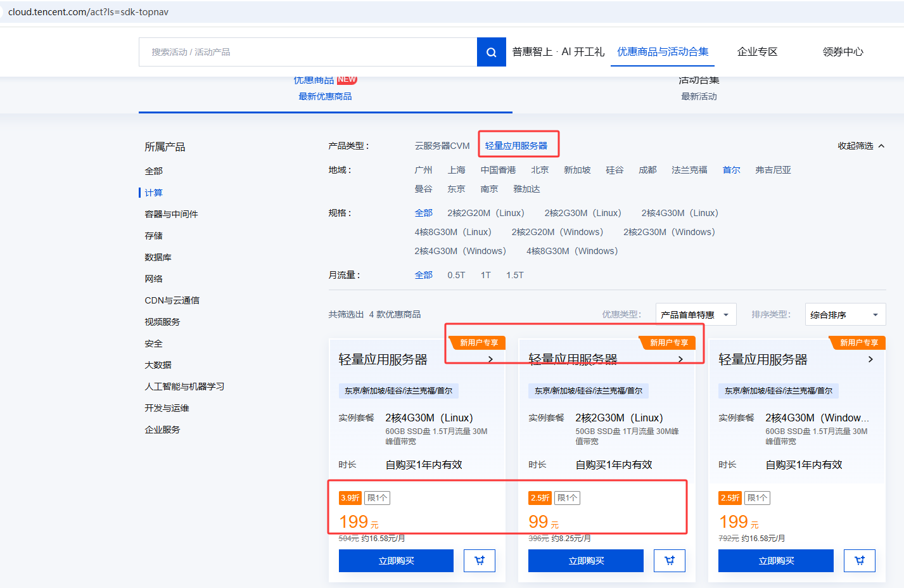
Task: Choose 云服务器CVM product type
Action: [x=442, y=146]
